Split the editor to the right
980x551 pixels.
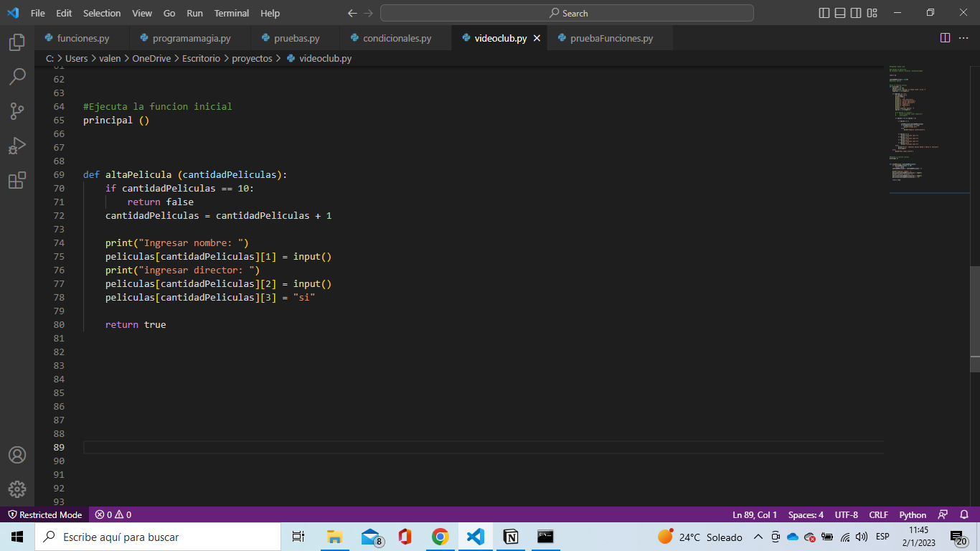pos(945,37)
